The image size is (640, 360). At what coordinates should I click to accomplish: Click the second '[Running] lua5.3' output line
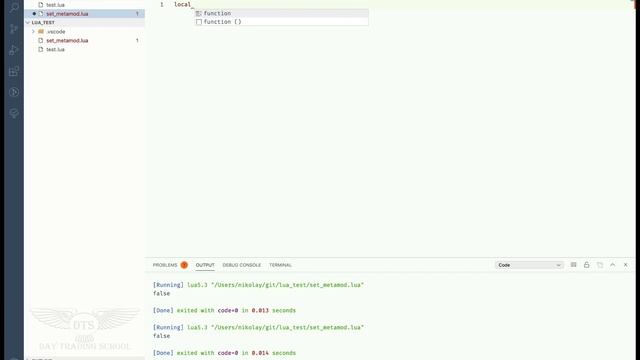click(258, 327)
